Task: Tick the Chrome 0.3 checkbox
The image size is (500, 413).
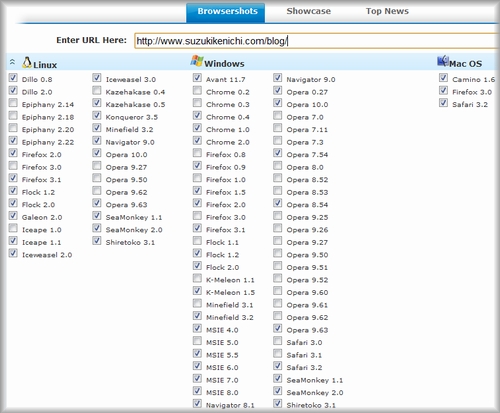Action: 197,103
